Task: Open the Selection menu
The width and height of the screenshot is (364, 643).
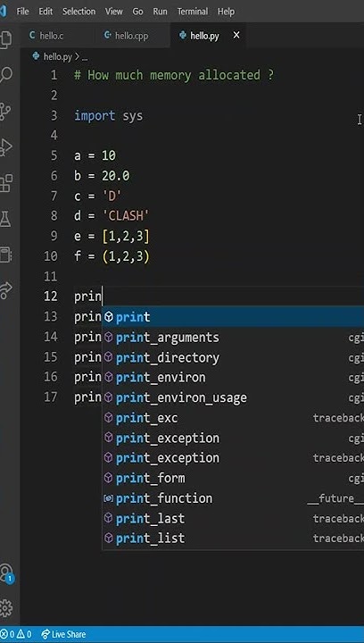Action: pos(79,12)
